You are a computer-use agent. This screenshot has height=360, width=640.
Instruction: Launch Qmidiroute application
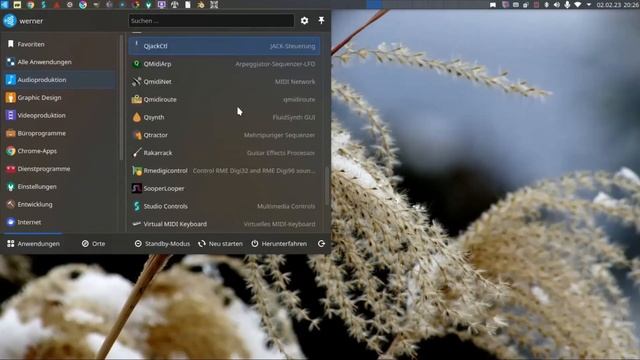tap(224, 100)
